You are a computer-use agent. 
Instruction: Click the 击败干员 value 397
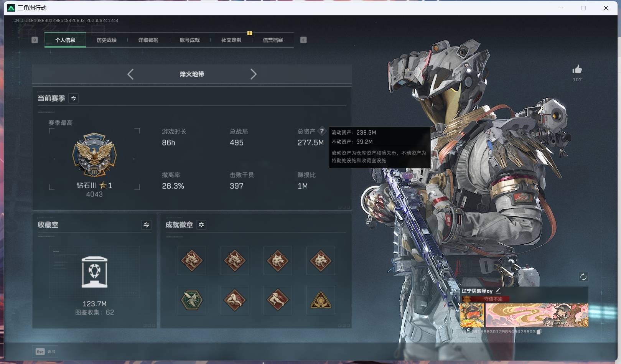pyautogui.click(x=237, y=186)
